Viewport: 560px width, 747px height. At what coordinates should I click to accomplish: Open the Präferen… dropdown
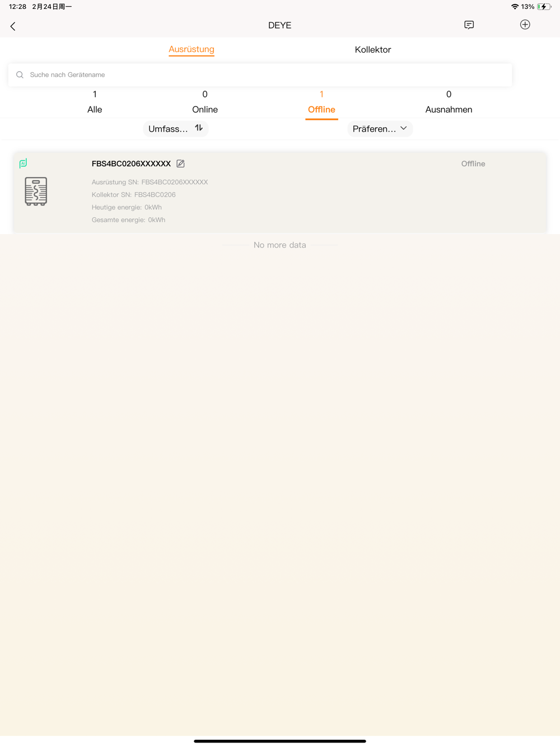pos(380,129)
